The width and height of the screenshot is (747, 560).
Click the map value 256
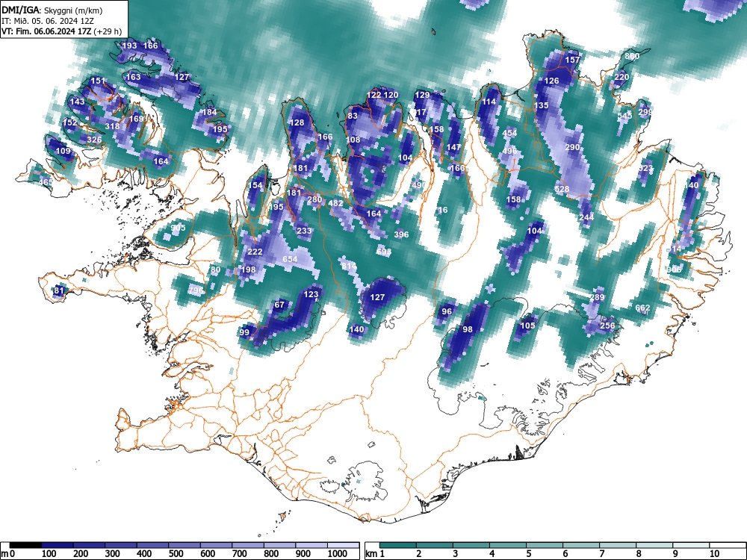607,326
